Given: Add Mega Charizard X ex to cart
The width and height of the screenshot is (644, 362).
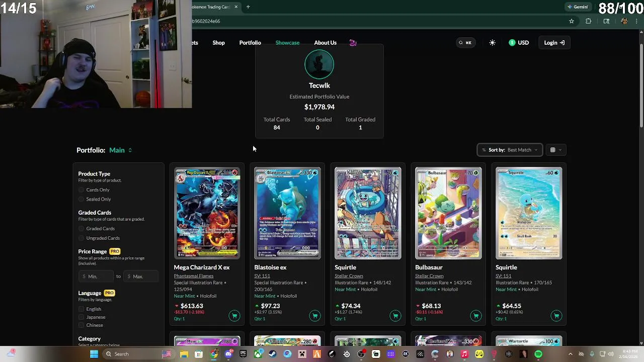Looking at the screenshot, I should 234,316.
